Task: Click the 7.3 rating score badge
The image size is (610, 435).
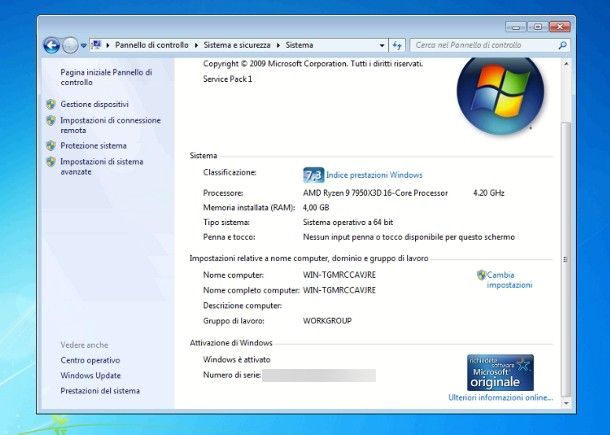Action: 314,175
